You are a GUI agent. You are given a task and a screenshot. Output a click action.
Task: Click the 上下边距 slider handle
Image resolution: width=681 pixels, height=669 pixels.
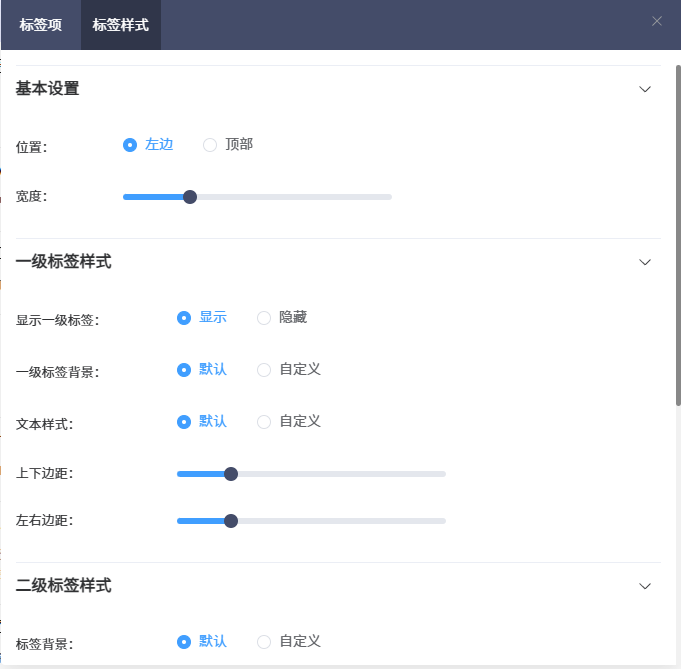231,474
